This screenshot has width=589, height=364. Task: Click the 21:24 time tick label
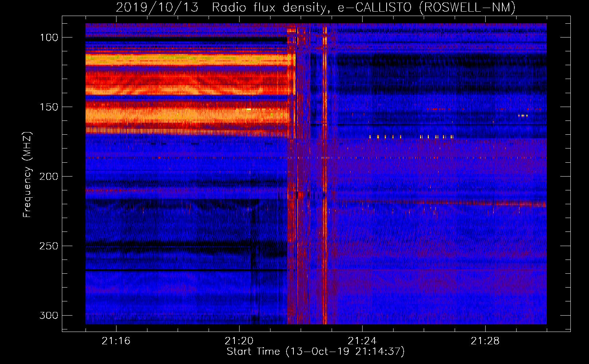pos(362,341)
